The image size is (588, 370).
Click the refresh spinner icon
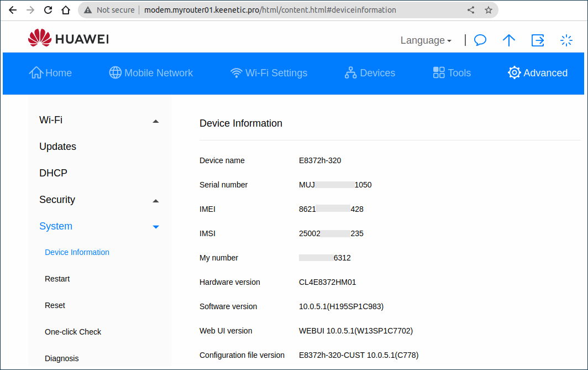[566, 40]
